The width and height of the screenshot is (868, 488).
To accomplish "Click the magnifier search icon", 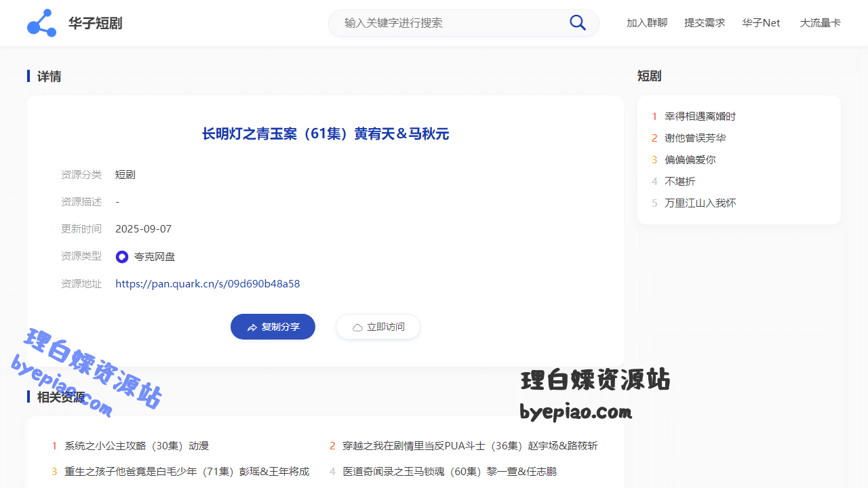I will [x=578, y=23].
